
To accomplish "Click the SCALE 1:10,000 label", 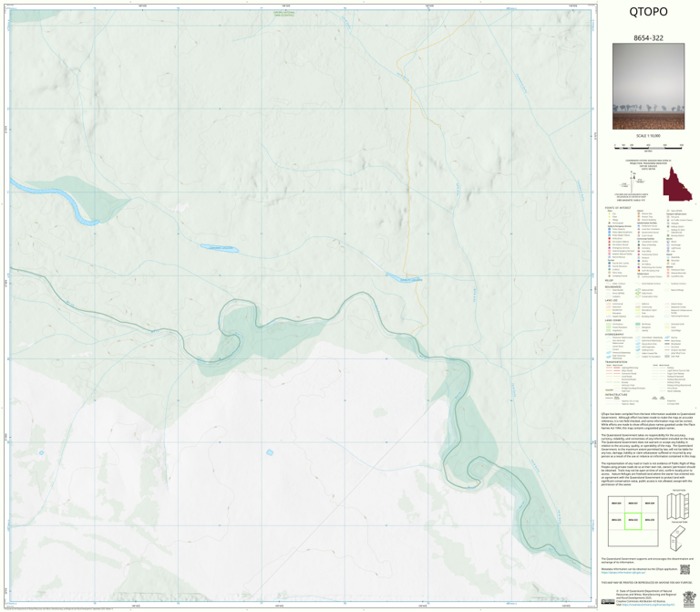I will point(648,136).
